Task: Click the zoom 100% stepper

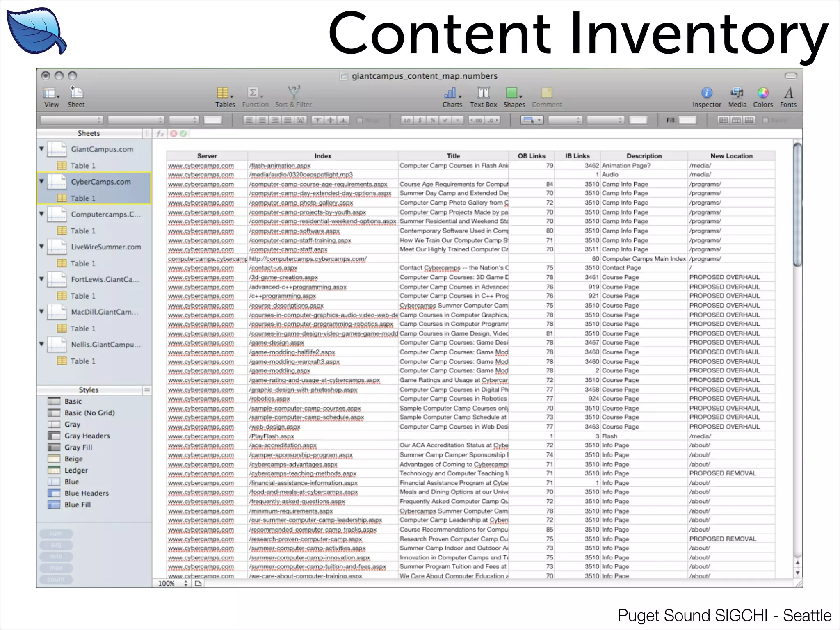Action: pos(186,583)
